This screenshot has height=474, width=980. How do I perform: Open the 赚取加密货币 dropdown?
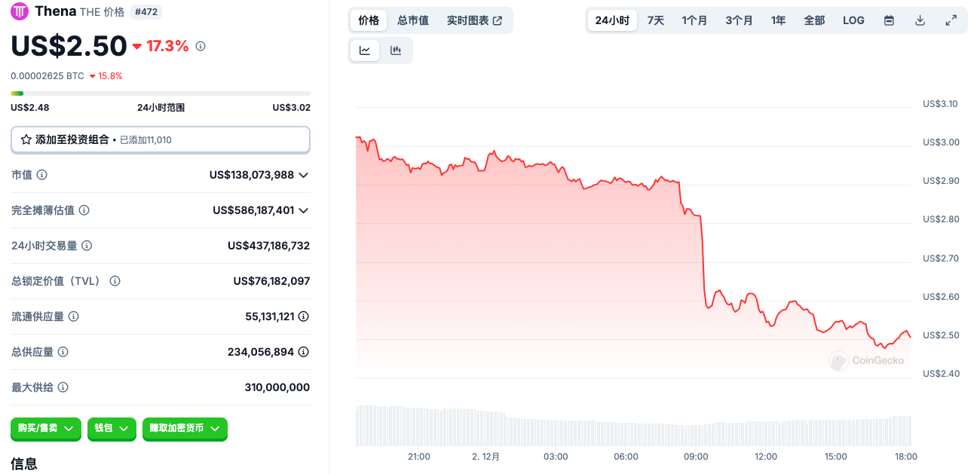click(185, 429)
